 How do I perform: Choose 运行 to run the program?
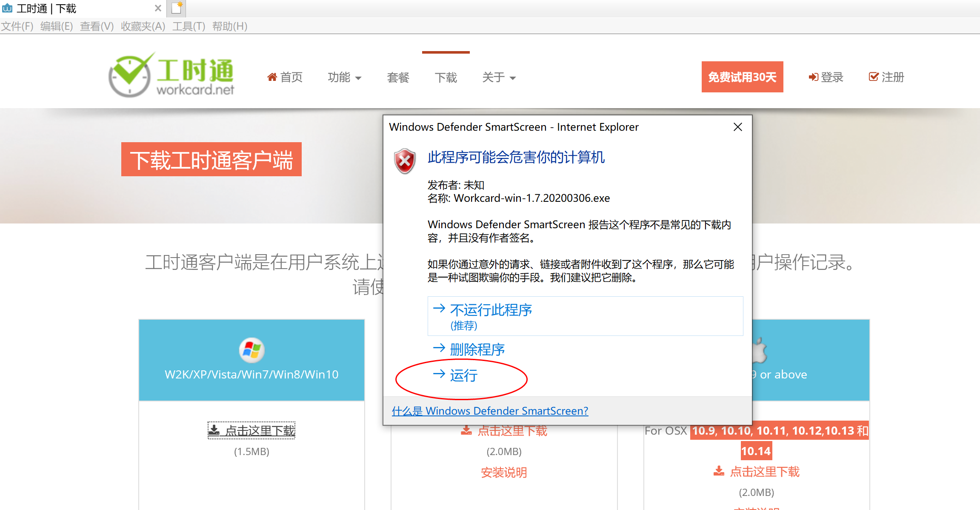[463, 375]
